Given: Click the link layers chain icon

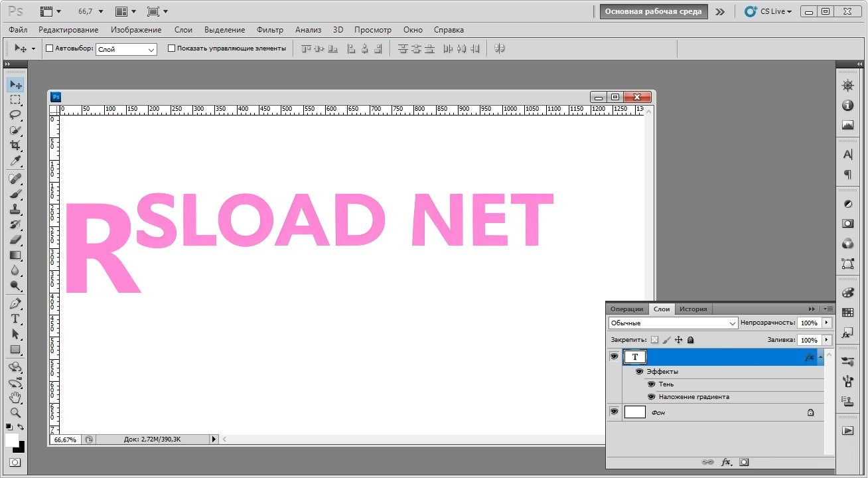Looking at the screenshot, I should pos(708,462).
